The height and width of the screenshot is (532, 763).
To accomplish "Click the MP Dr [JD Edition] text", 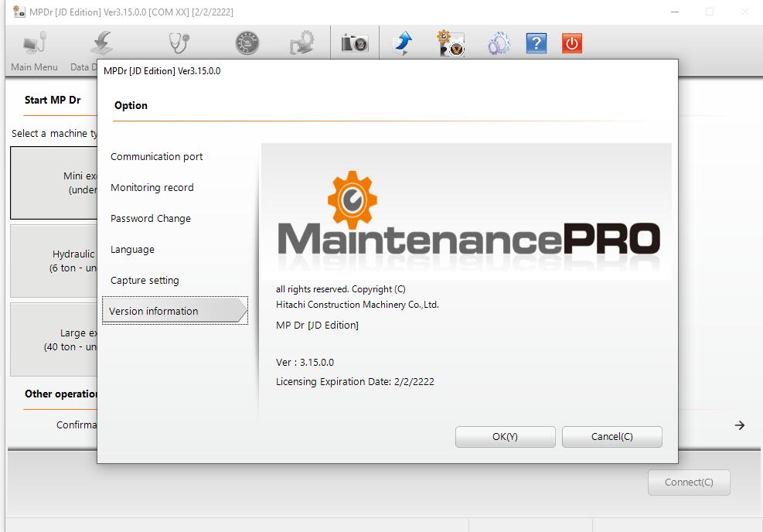I will 317,325.
